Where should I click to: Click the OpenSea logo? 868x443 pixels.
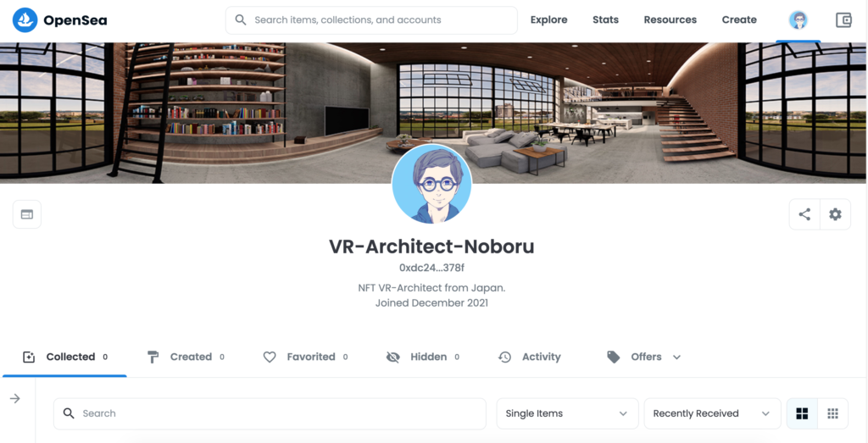(60, 20)
